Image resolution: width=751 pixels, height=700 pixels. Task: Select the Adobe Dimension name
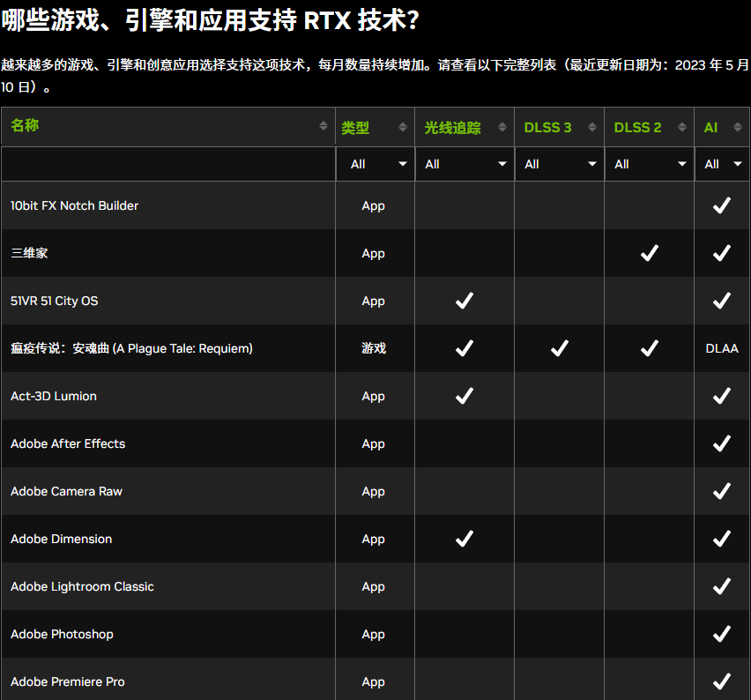[x=62, y=539]
